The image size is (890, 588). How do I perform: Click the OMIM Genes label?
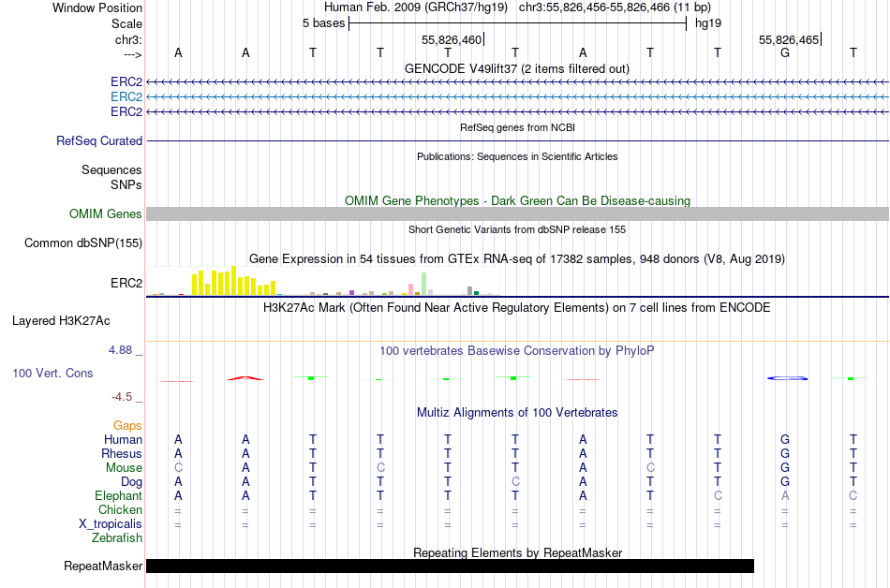pyautogui.click(x=106, y=213)
